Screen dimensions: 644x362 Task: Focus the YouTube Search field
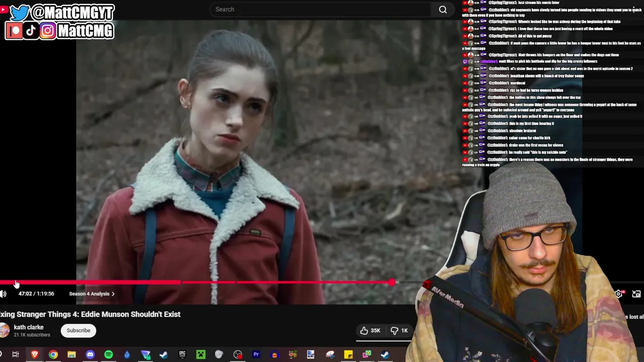click(x=320, y=9)
